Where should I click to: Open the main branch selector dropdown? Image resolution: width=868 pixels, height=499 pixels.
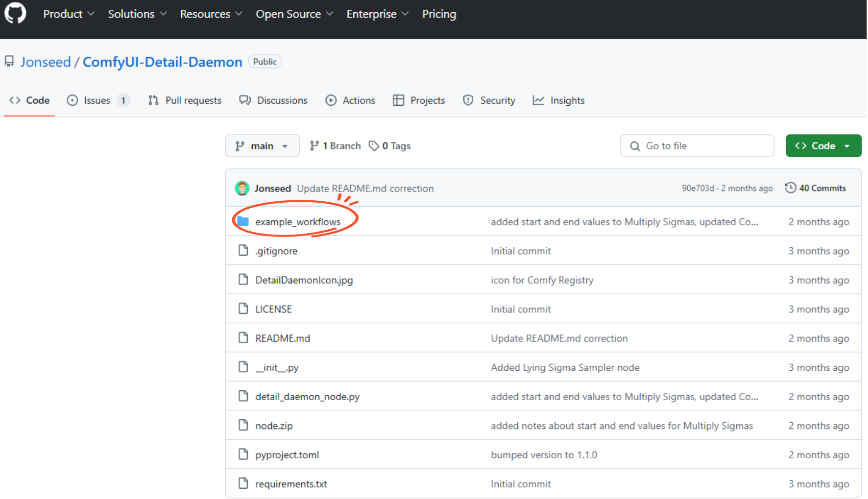(262, 146)
